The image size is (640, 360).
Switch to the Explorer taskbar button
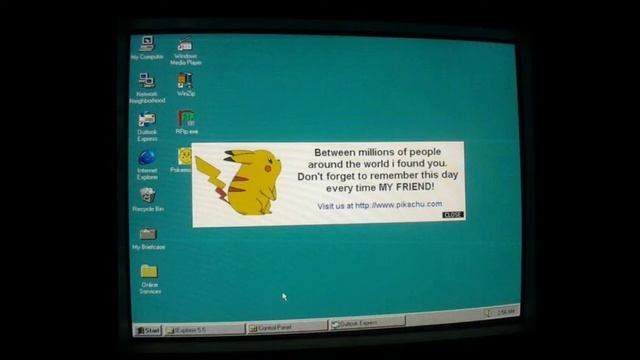(204, 330)
